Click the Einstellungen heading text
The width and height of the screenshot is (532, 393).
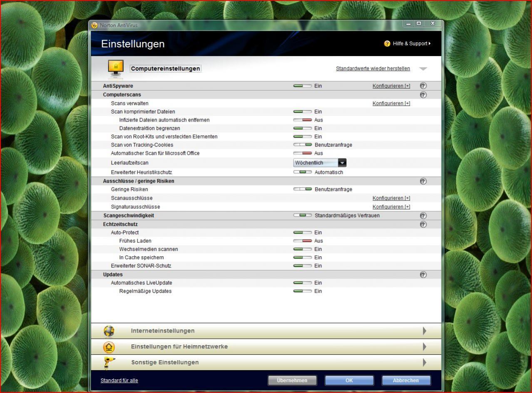point(133,44)
